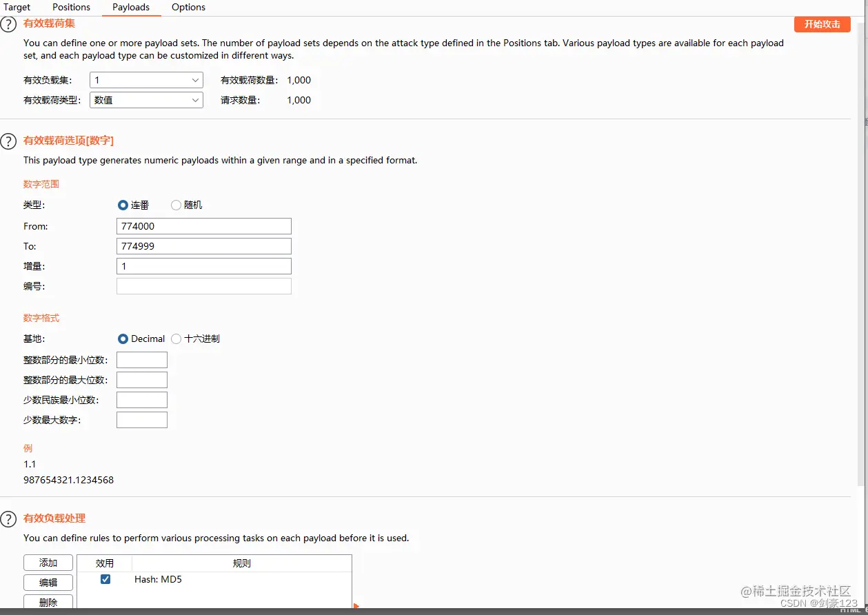Open help for 有效载荷选项[数字] section

click(8, 141)
